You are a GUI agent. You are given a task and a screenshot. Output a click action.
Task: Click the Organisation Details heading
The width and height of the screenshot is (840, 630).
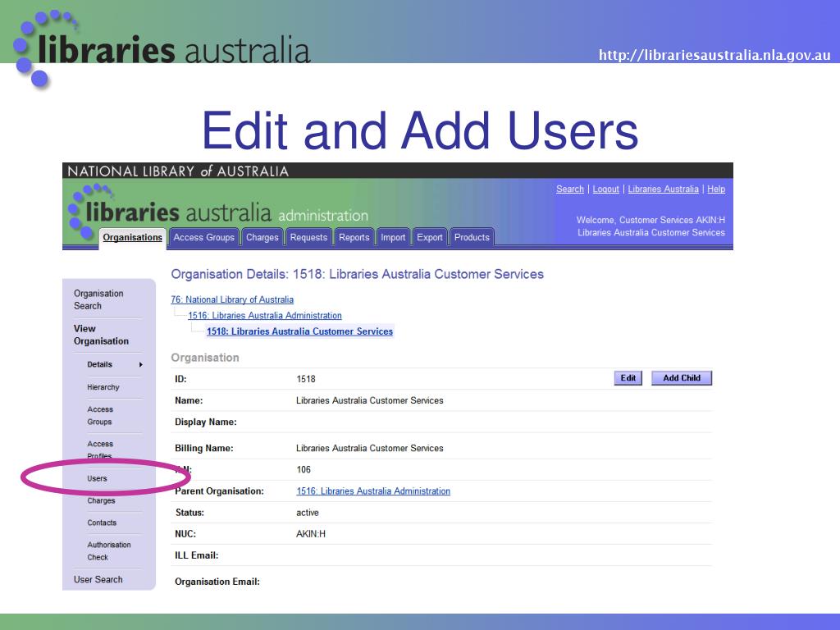point(358,274)
